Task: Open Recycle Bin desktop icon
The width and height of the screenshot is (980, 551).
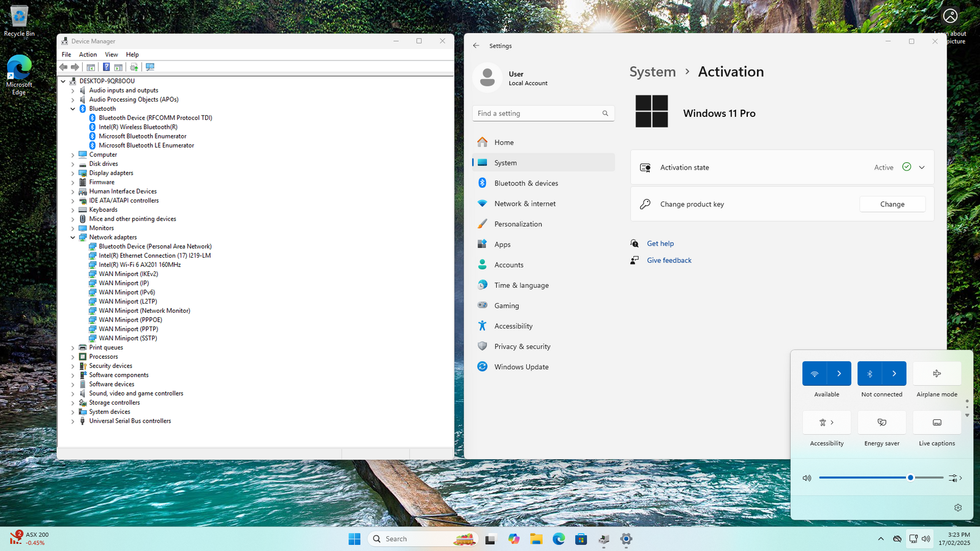Action: pos(19,21)
